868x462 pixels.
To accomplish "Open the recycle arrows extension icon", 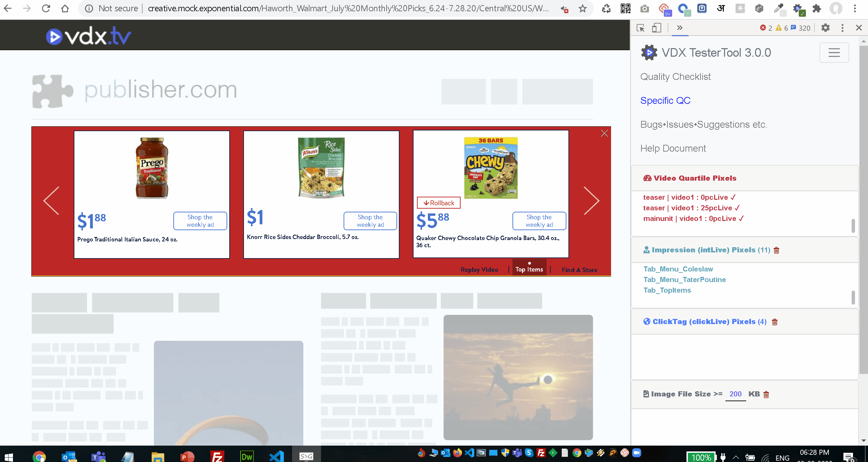I will [x=606, y=9].
